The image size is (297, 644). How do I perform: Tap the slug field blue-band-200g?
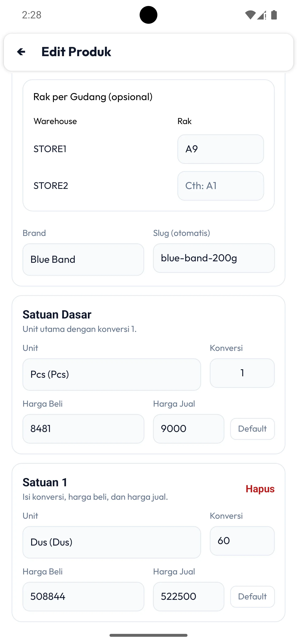213,258
